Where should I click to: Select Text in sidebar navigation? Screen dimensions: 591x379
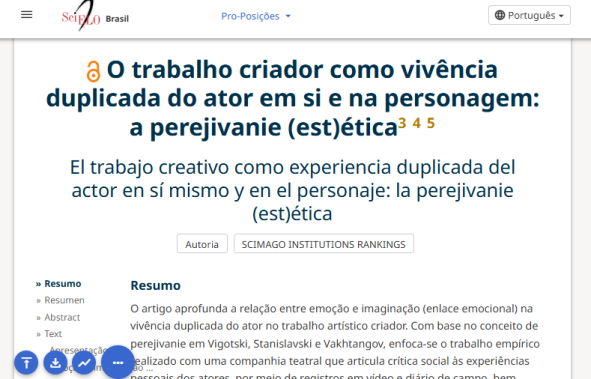(53, 334)
